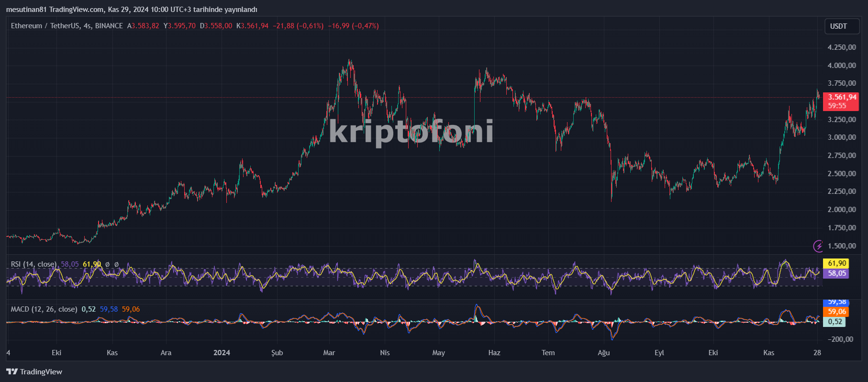Select the D3.558,00 low value
This screenshot has height=382, width=868.
click(x=216, y=26)
